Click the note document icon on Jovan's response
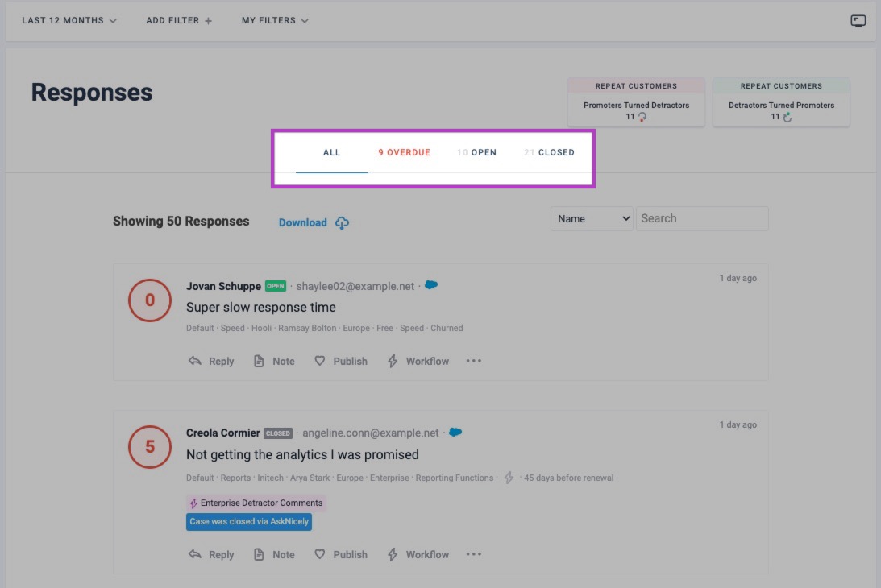881x588 pixels. 259,361
